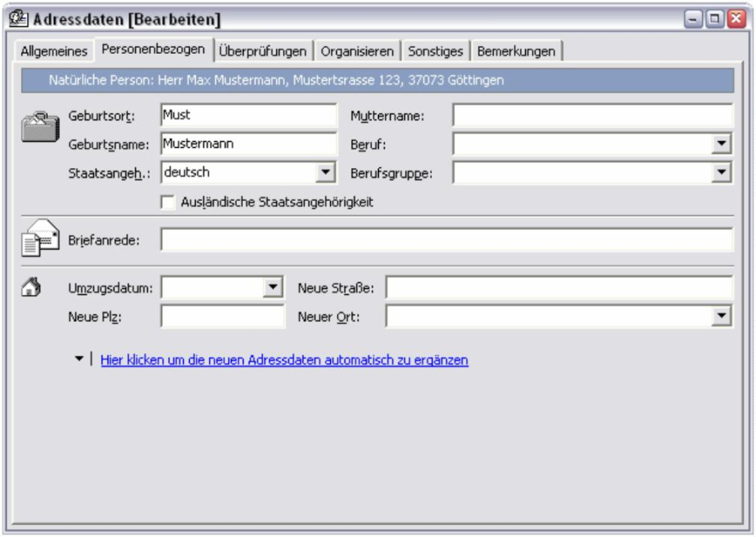Click link to auto-complete new address data
The height and width of the screenshot is (537, 756).
coord(284,360)
